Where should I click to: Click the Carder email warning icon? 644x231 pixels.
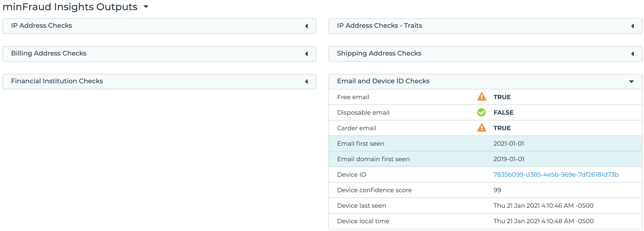[x=481, y=128]
